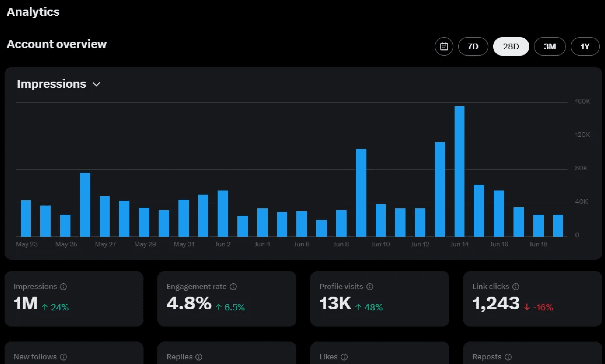Viewport: 605px width, 364px height.
Task: Click the New follows card label
Action: pos(35,357)
